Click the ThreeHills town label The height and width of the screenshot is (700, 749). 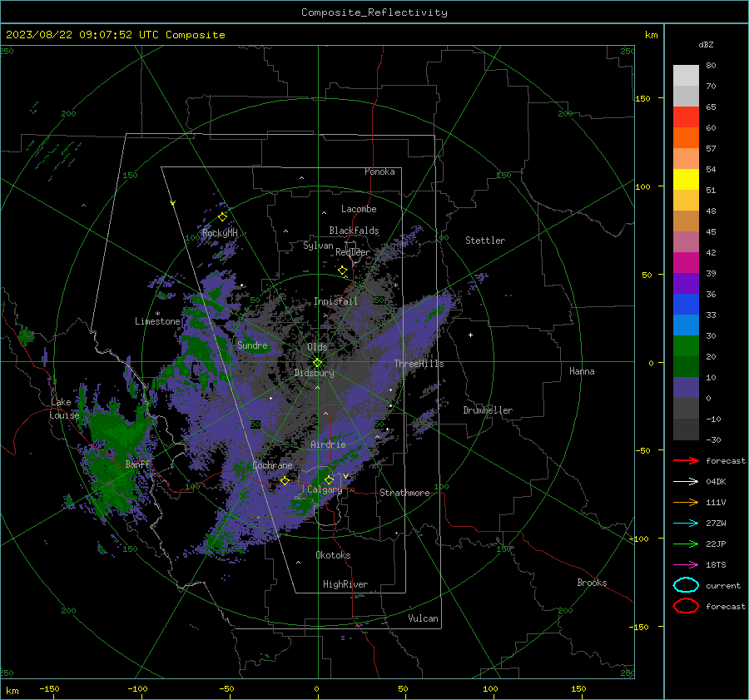coord(419,364)
